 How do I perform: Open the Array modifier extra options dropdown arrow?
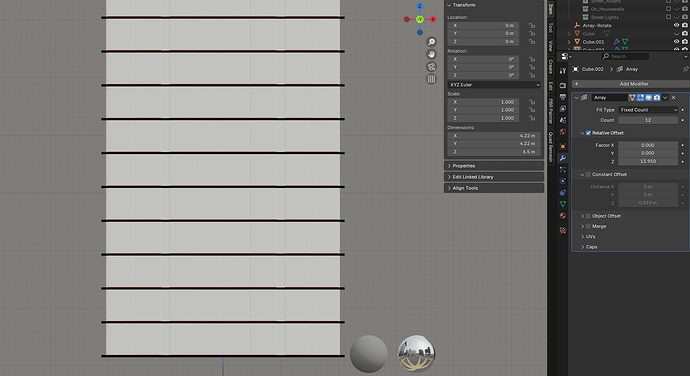point(665,98)
